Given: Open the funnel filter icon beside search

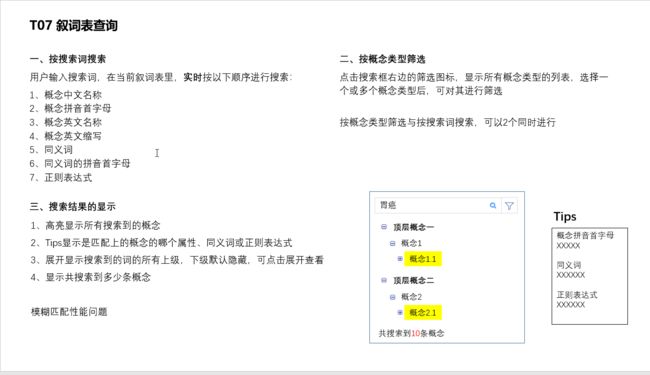Looking at the screenshot, I should pyautogui.click(x=509, y=206).
